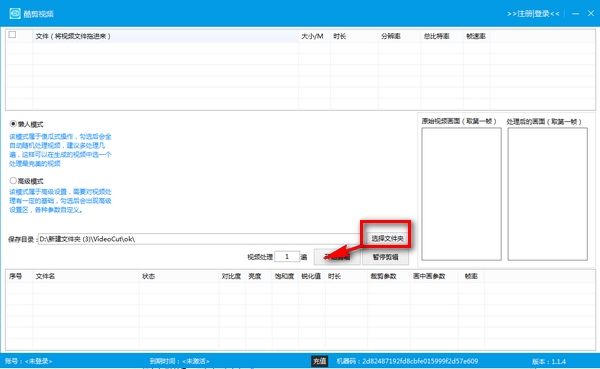The image size is (600, 369).
Task: Open the 注册|登录 register/login link
Action: pos(533,14)
